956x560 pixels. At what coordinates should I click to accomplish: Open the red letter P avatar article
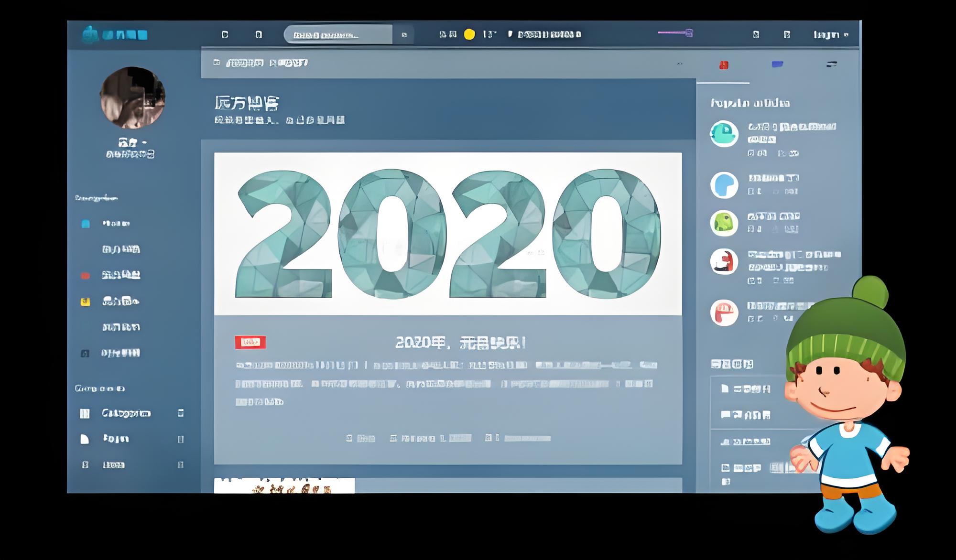(724, 312)
